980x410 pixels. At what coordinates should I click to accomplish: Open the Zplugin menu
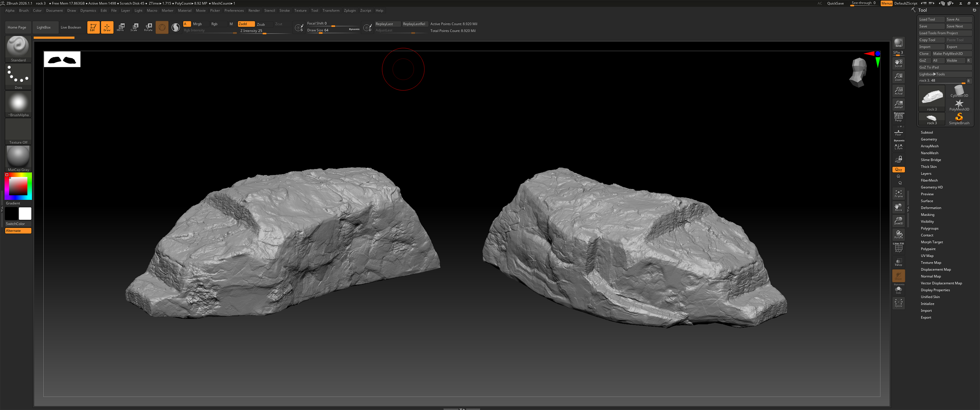coord(349,11)
